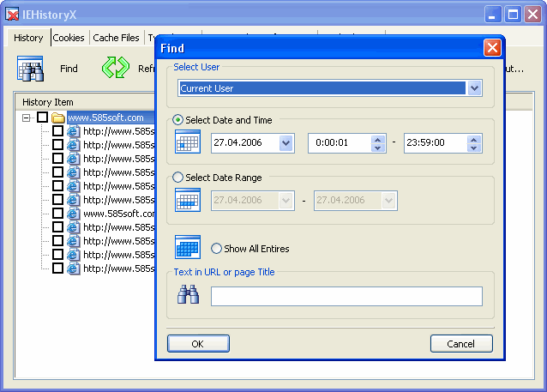Increase the 0:00:01 start time with up arrow

[378, 139]
